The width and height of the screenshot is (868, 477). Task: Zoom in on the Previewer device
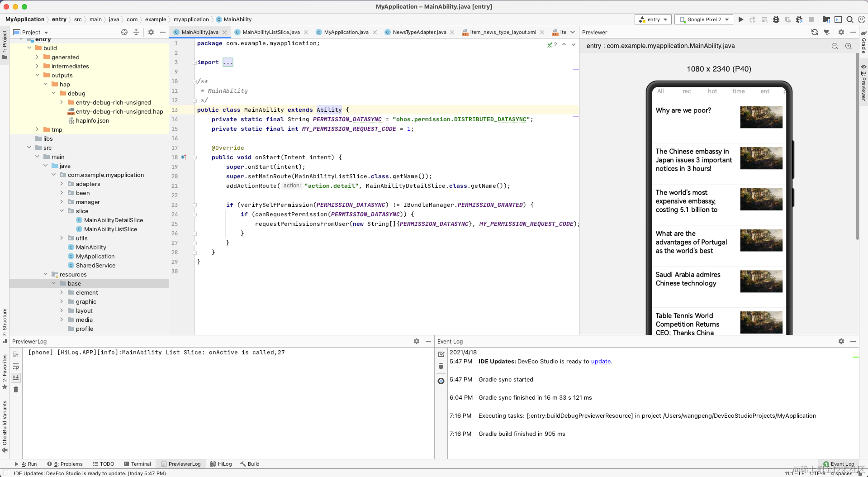click(x=849, y=46)
